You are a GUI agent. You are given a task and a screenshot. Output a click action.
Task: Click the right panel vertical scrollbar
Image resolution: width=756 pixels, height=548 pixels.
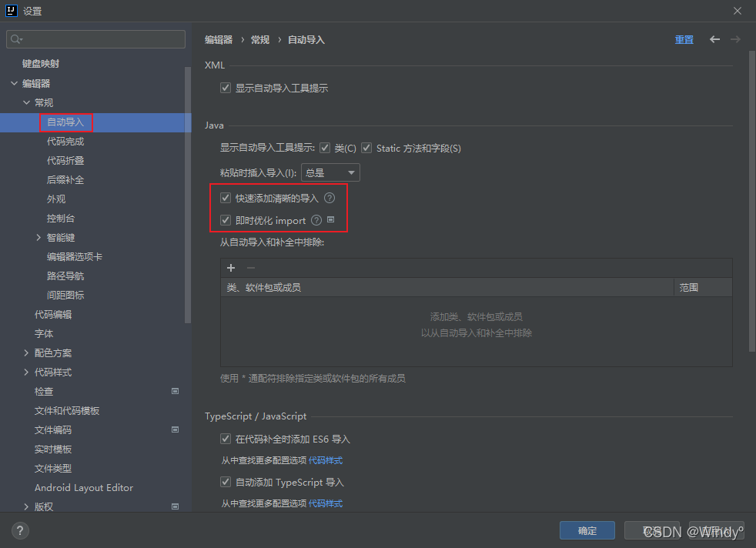click(752, 201)
